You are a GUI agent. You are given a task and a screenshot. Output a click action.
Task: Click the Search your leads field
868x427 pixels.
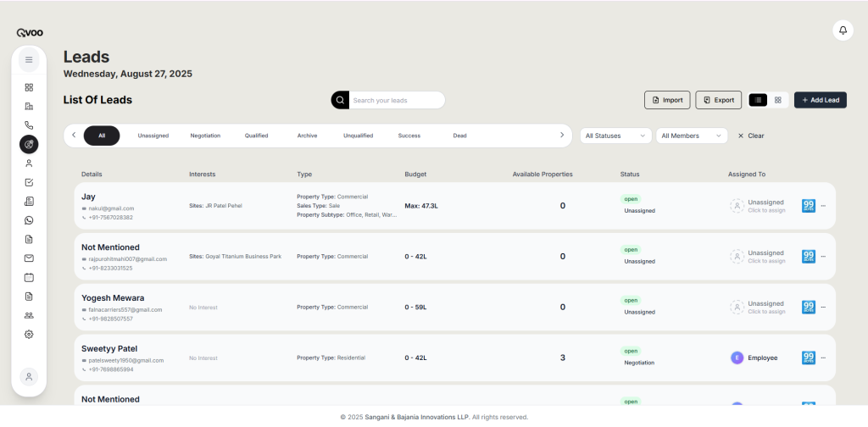click(x=396, y=100)
